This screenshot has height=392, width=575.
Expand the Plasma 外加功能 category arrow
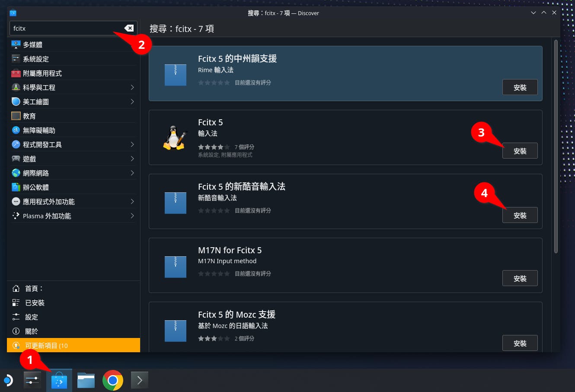tap(132, 216)
